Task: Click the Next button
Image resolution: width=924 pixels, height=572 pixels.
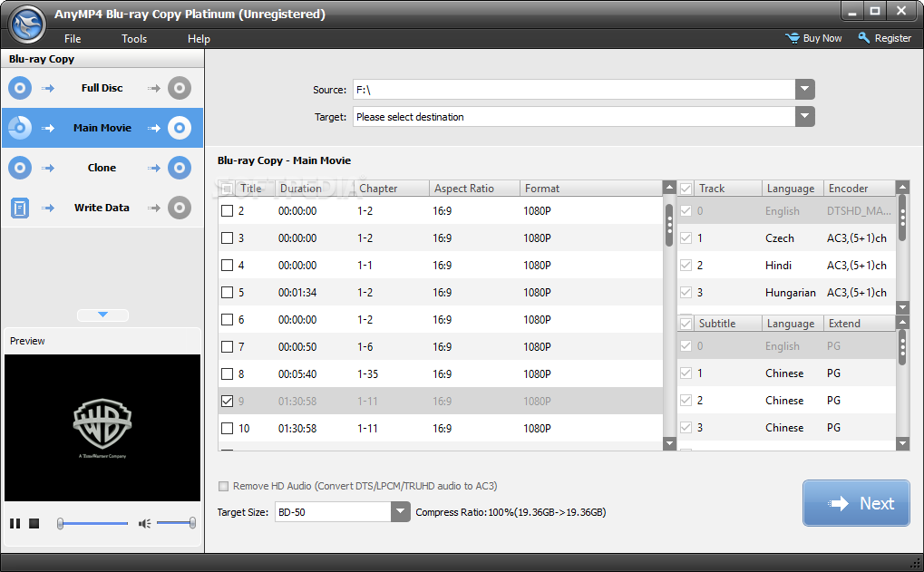Action: (x=856, y=503)
